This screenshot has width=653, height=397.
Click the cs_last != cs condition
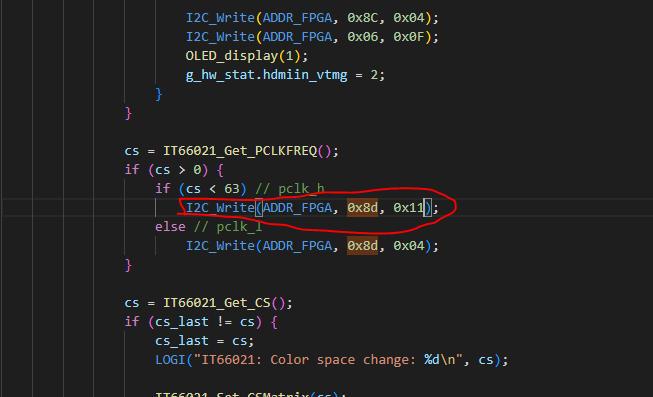(205, 322)
